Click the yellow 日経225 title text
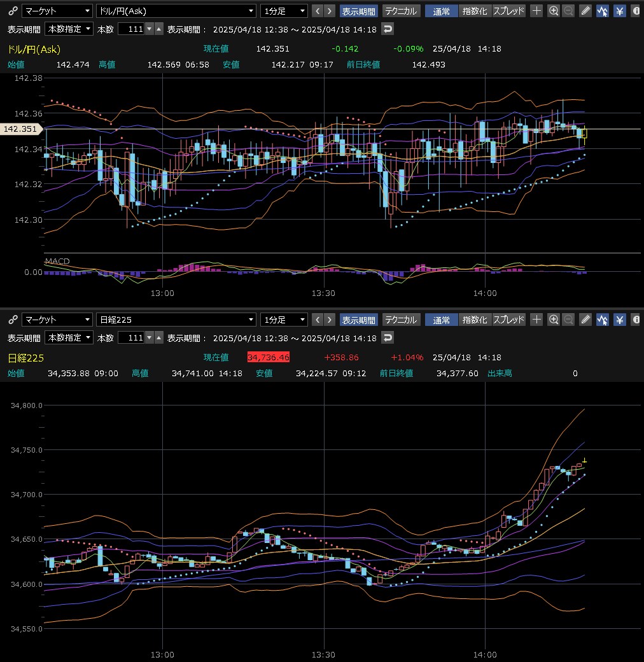 coord(25,358)
